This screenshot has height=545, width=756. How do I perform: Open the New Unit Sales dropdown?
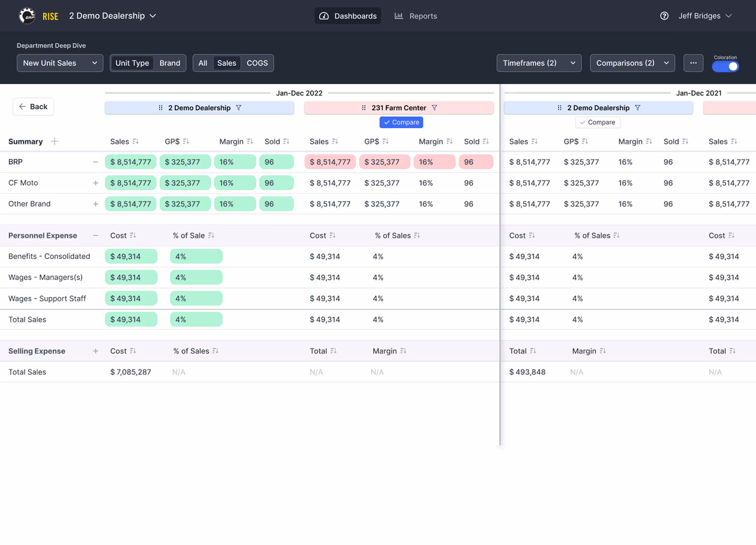[60, 63]
